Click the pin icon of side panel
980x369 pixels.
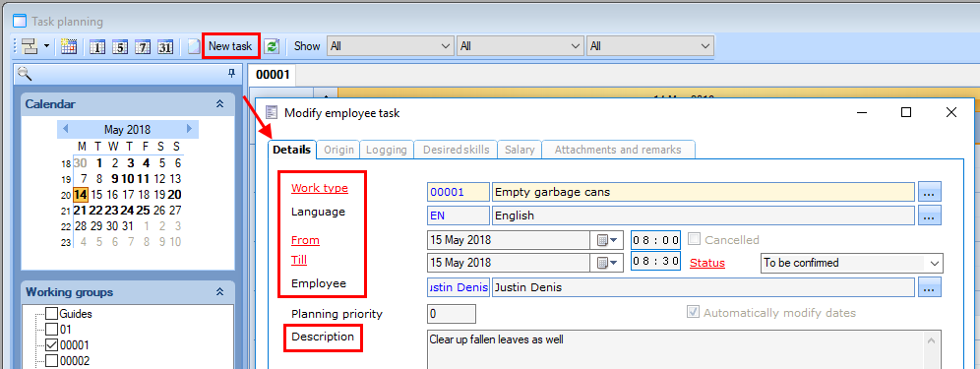(231, 74)
